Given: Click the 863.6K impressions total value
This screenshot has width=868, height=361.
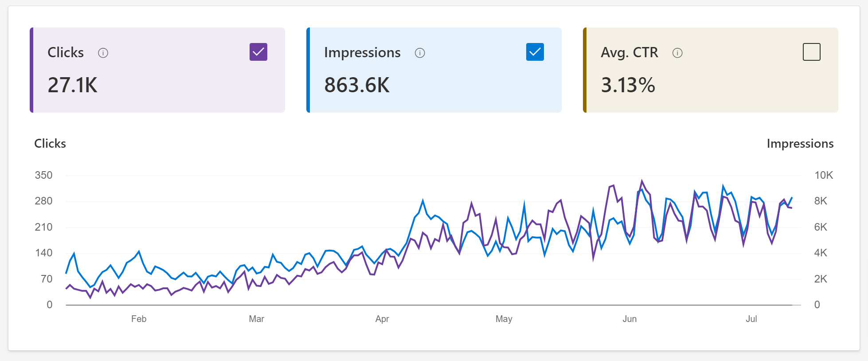Looking at the screenshot, I should (x=357, y=85).
